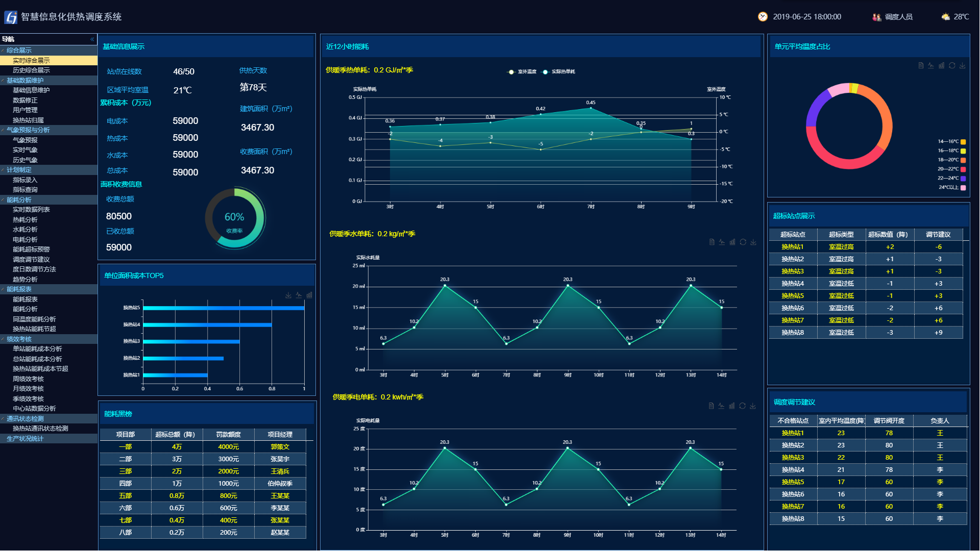Collapse the 气象预报与分析 navigation group
Viewport: 980px width, 551px height.
pos(48,130)
